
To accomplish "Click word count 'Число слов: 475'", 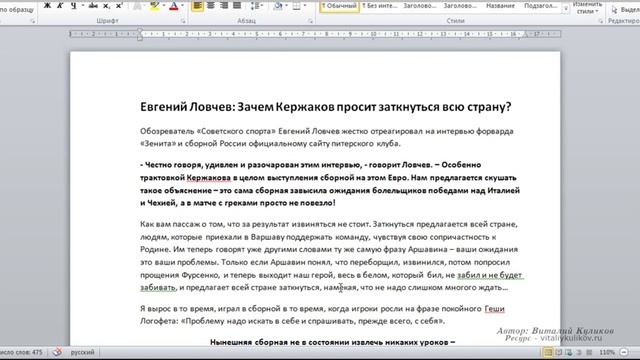I will click(21, 352).
